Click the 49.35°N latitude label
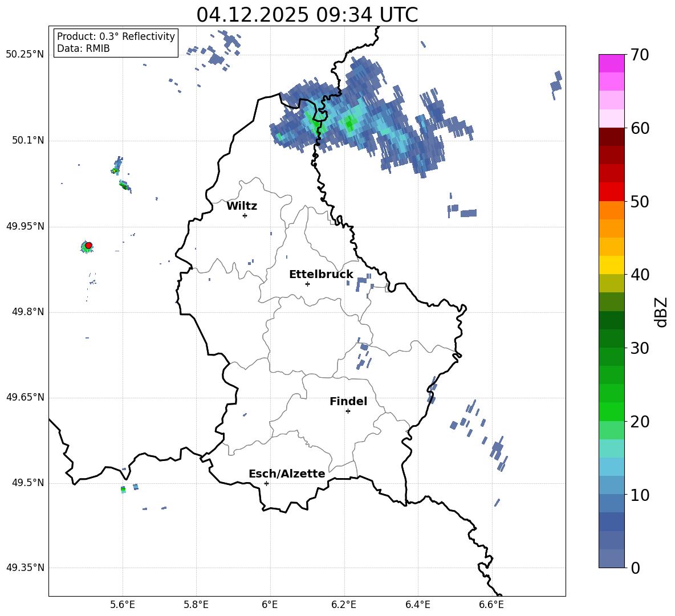This screenshot has height=616, width=675. 25,568
